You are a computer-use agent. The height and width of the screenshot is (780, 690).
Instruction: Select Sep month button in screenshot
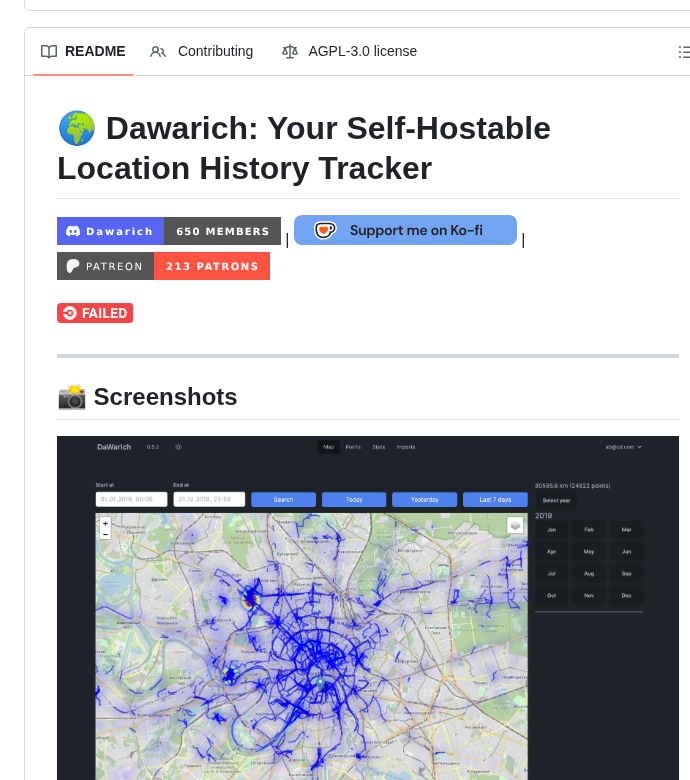coord(626,574)
